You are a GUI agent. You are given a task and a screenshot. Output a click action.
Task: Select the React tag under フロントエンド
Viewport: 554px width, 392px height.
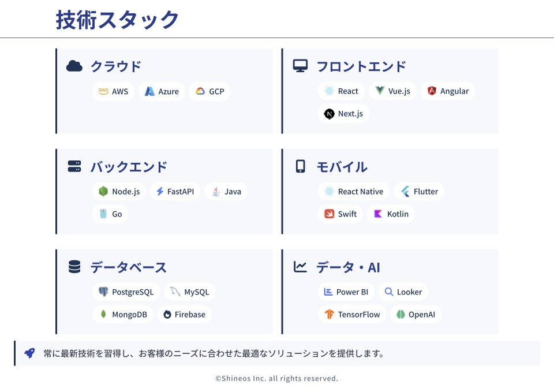pos(341,91)
